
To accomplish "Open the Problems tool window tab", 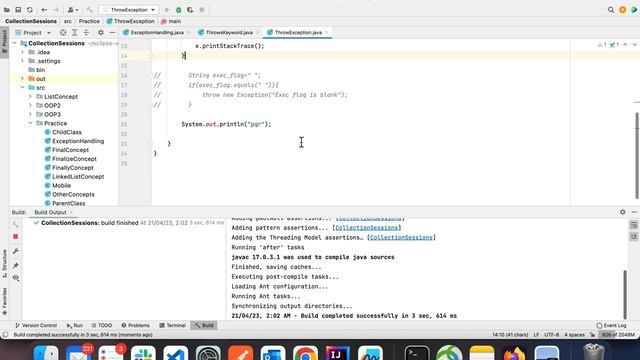I will coord(136,325).
